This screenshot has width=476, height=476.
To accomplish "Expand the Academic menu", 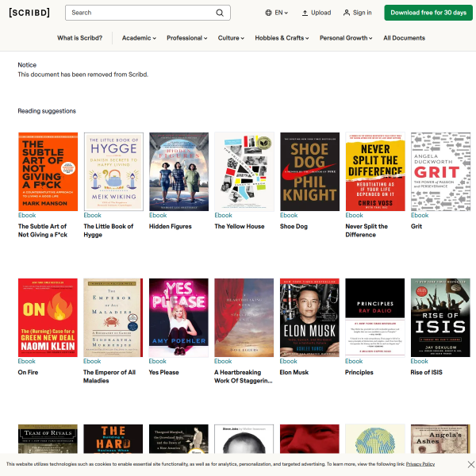I will (139, 38).
